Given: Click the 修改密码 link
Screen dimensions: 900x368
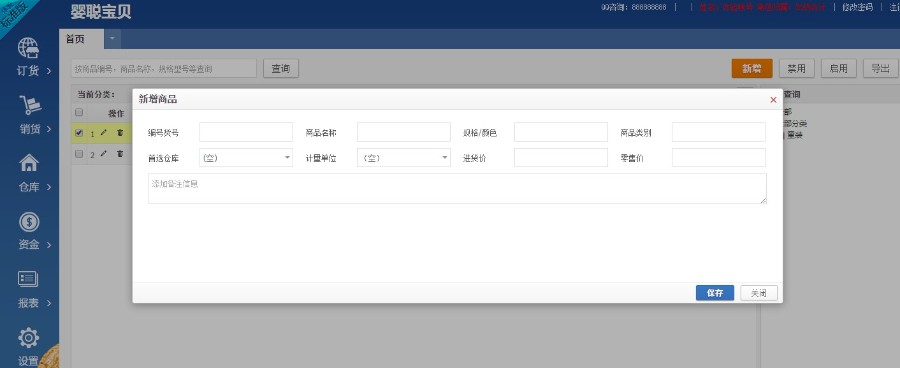Looking at the screenshot, I should pyautogui.click(x=858, y=7).
